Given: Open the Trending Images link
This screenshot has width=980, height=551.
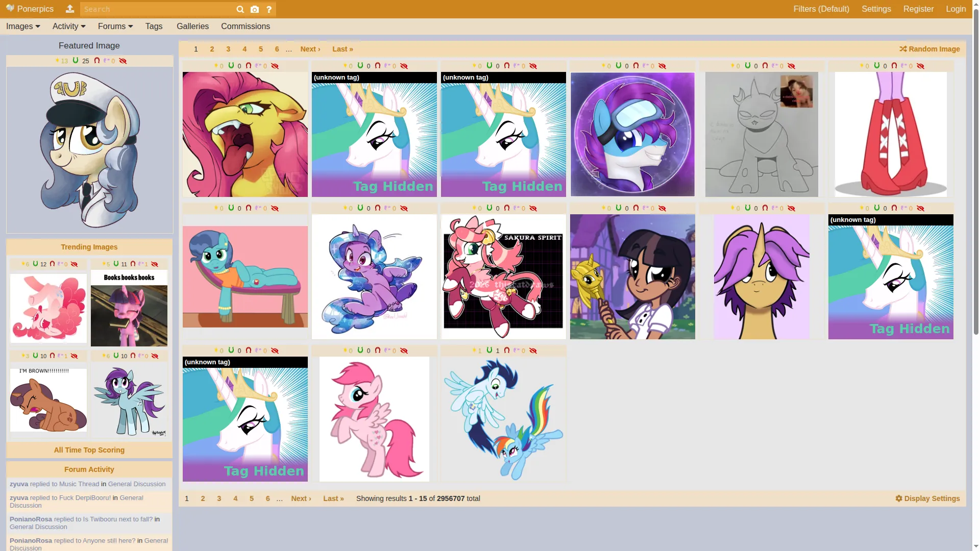Looking at the screenshot, I should (89, 247).
